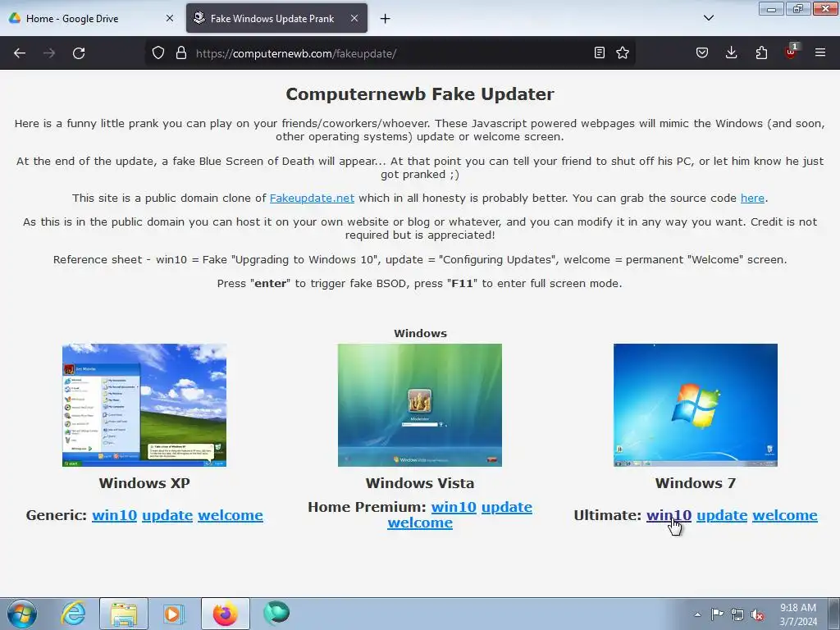View site security via the padlock icon
Viewport: 840px width, 630px height.
coord(181,53)
